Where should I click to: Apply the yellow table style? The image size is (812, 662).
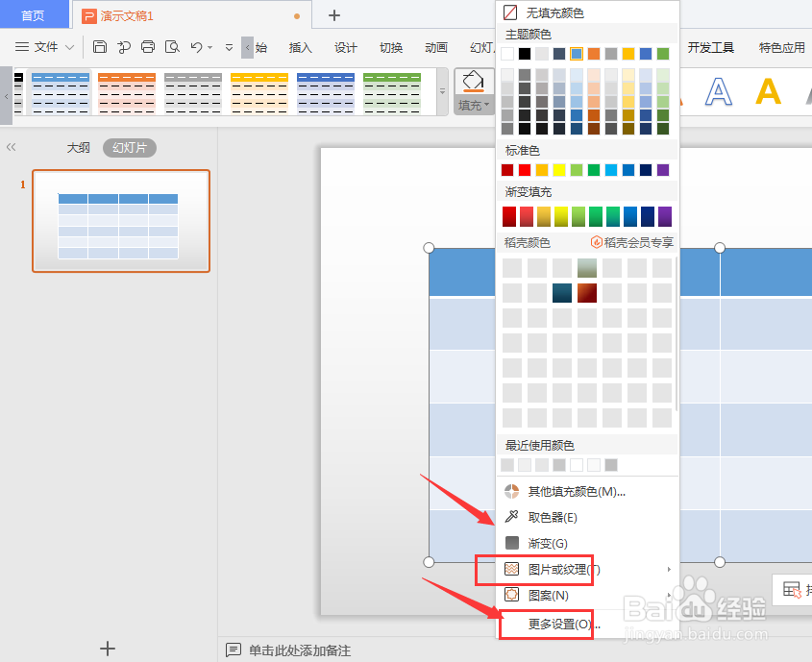tap(258, 92)
